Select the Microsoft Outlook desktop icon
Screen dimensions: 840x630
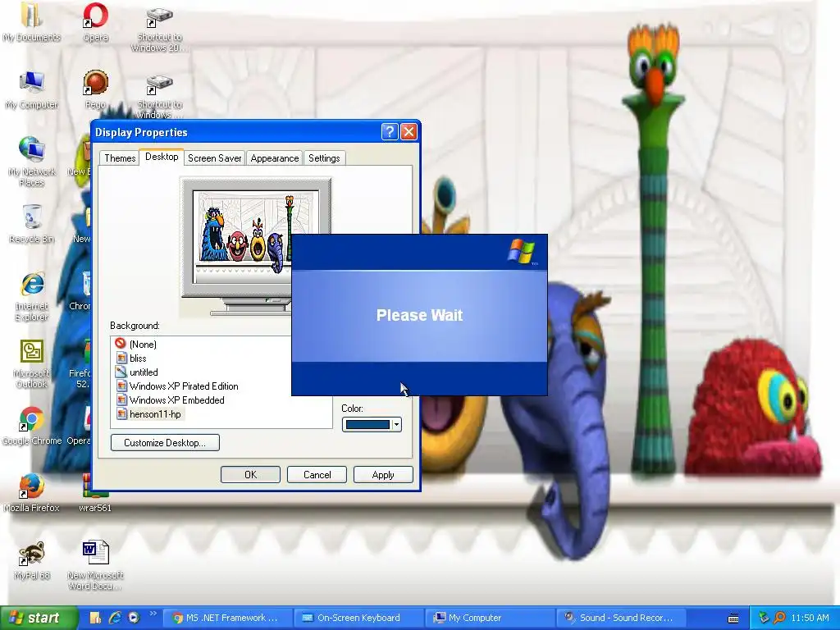click(x=31, y=363)
